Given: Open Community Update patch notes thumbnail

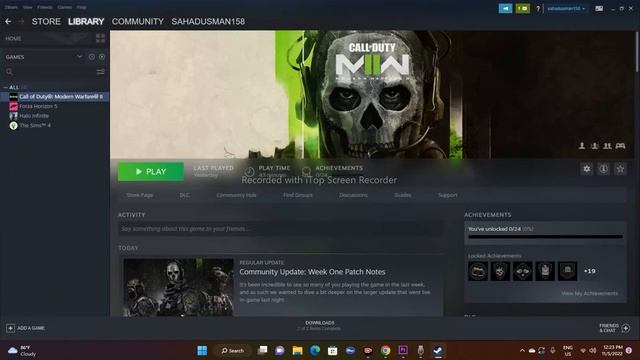Looking at the screenshot, I should pyautogui.click(x=178, y=287).
